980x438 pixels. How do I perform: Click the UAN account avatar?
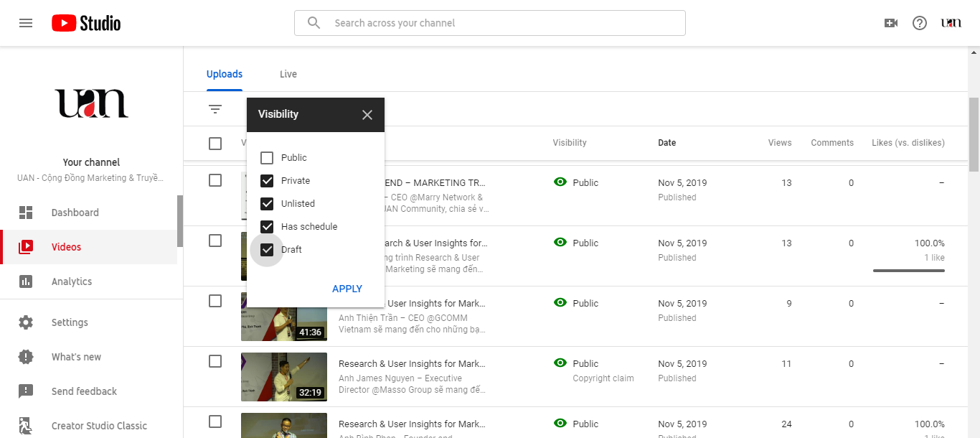tap(951, 23)
